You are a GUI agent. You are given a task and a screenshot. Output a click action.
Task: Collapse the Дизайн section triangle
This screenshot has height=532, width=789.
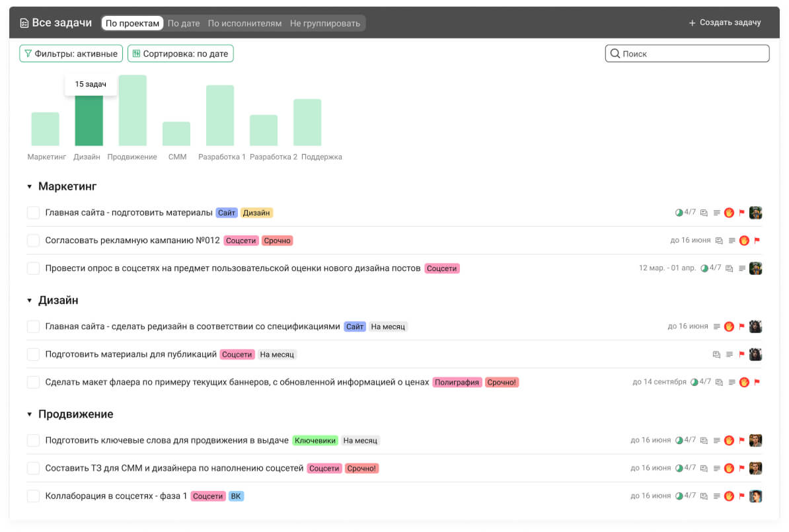(x=29, y=301)
